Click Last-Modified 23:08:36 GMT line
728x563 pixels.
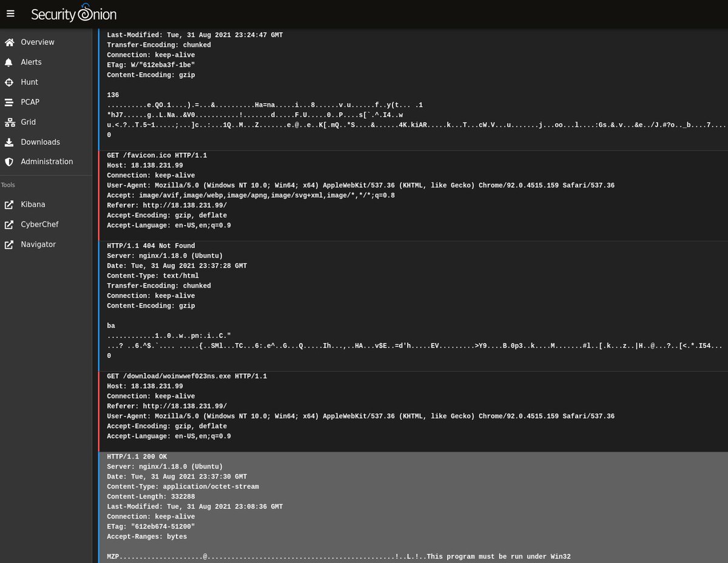pyautogui.click(x=195, y=507)
